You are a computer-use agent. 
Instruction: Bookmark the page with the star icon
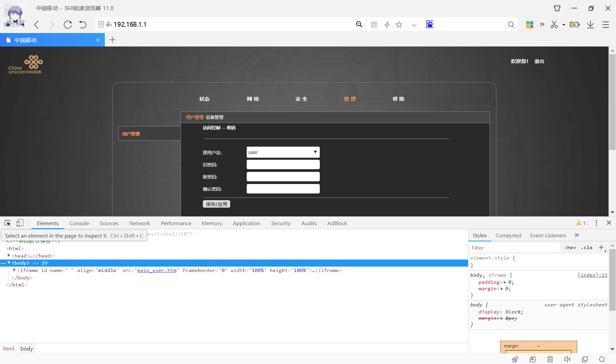coord(399,25)
